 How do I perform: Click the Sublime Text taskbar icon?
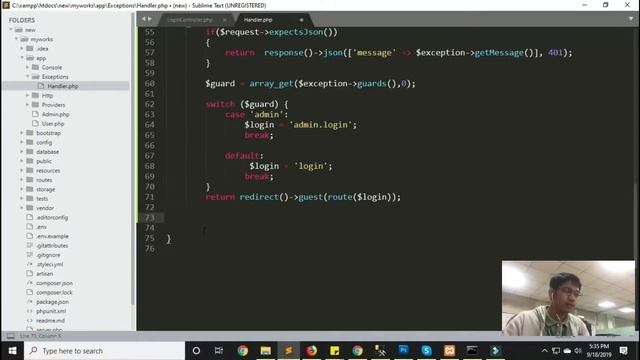[289, 351]
